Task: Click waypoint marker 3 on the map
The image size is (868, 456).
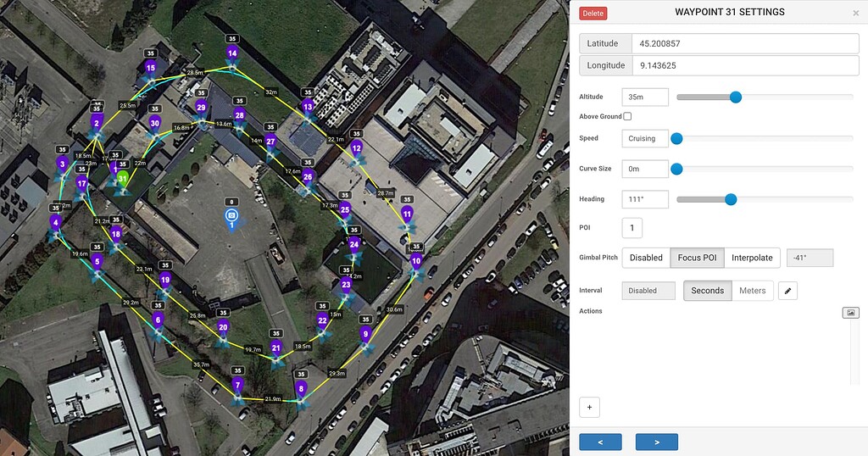Action: (63, 165)
